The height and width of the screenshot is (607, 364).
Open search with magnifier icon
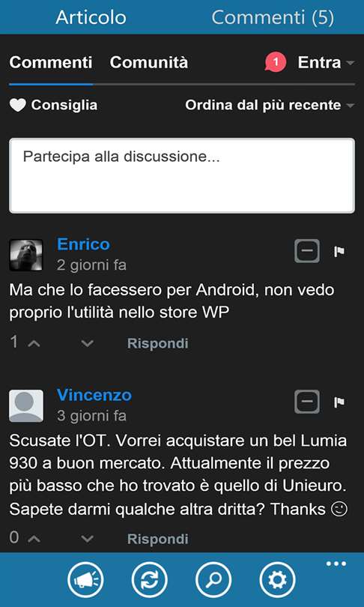(213, 580)
